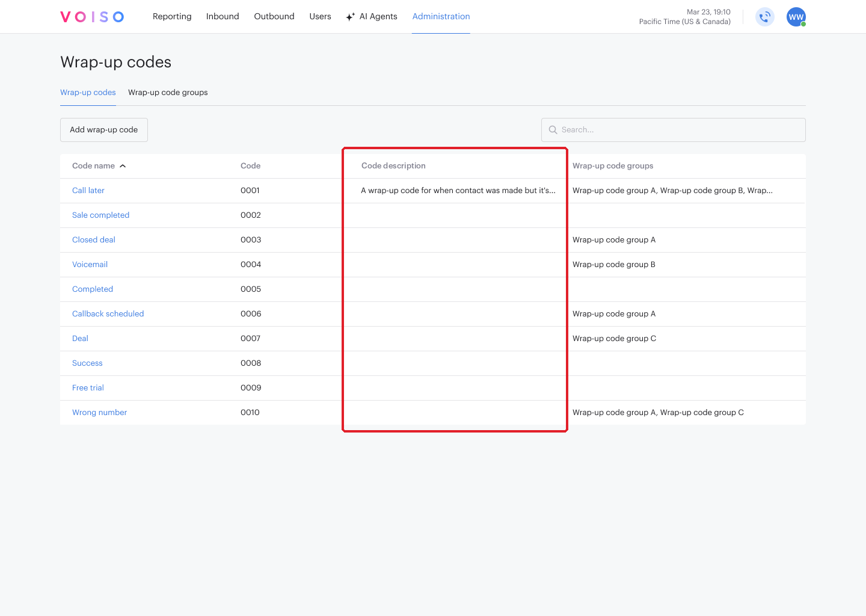Screen dimensions: 866x616
Task: Switch to Wrap-up code groups tab
Action: tap(168, 93)
